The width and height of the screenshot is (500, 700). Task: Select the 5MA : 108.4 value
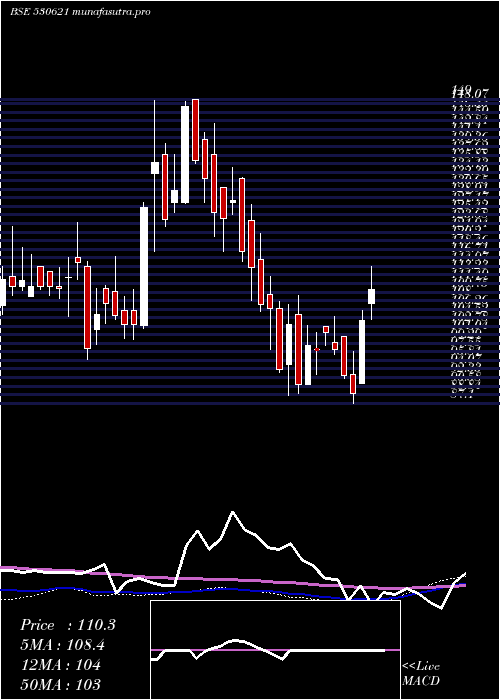click(x=64, y=645)
